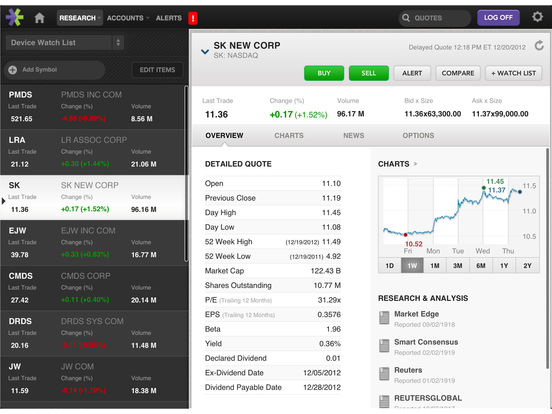Switch to the Options tab
This screenshot has width=552, height=414.
[418, 136]
